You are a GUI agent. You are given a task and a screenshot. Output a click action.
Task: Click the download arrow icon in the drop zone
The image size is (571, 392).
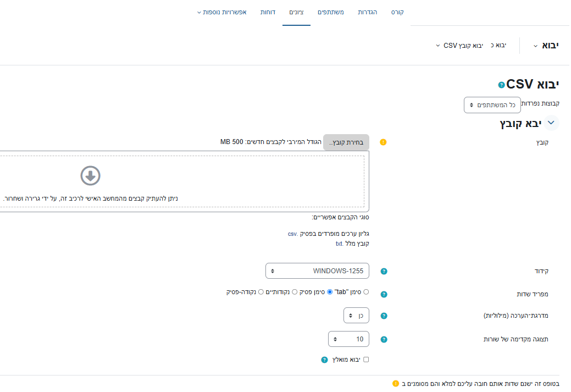pyautogui.click(x=90, y=176)
